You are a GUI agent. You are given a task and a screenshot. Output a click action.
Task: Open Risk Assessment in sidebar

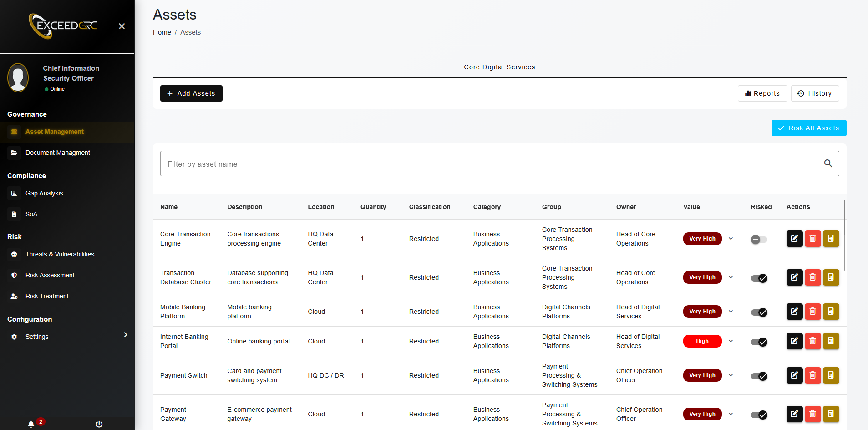coord(50,275)
